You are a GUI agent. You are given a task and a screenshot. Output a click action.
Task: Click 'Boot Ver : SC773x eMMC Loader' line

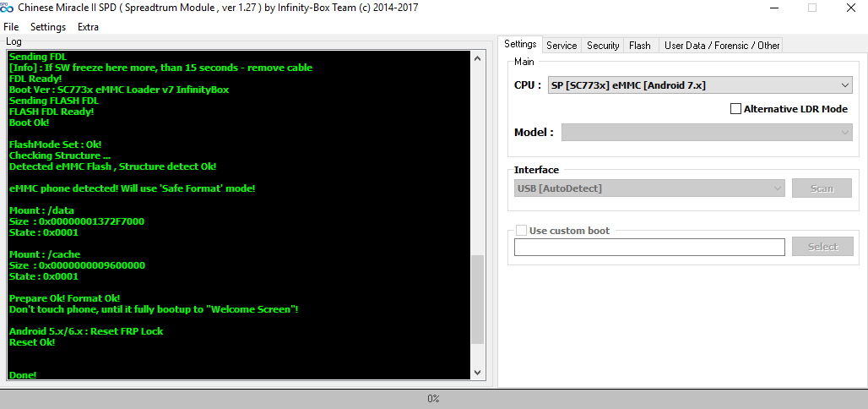tap(119, 90)
